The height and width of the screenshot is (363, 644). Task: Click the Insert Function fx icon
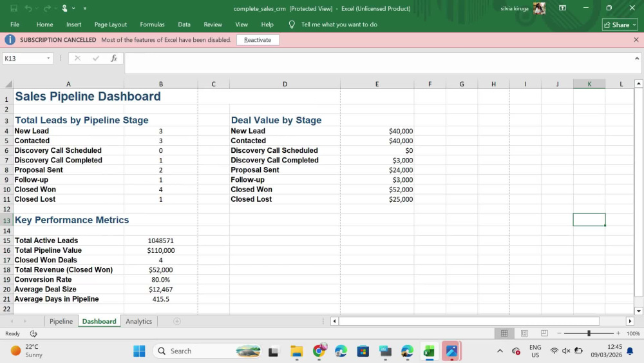(114, 59)
